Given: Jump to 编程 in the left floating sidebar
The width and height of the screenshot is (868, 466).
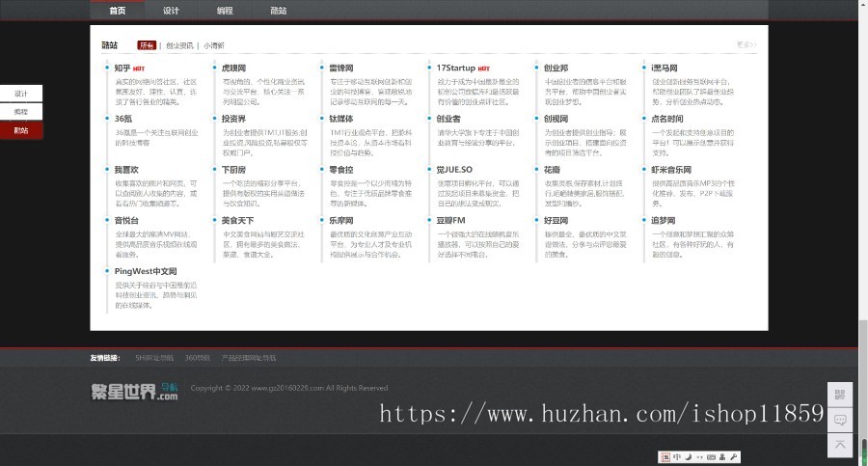Looking at the screenshot, I should tap(21, 111).
